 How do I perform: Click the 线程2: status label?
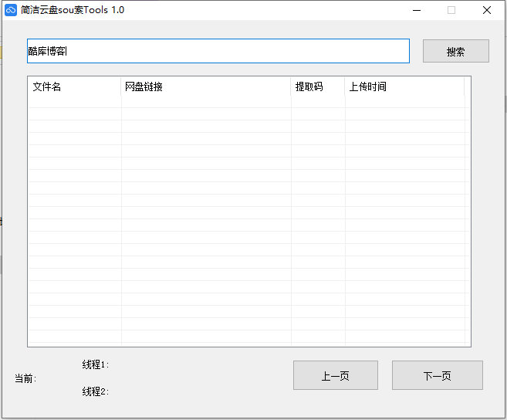[96, 391]
